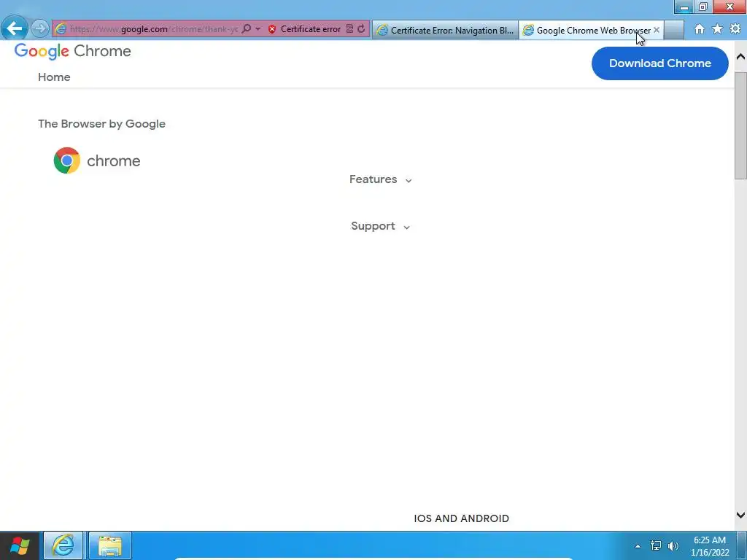Open the address bar autocomplete dropdown arrow
747x560 pixels.
pos(258,28)
